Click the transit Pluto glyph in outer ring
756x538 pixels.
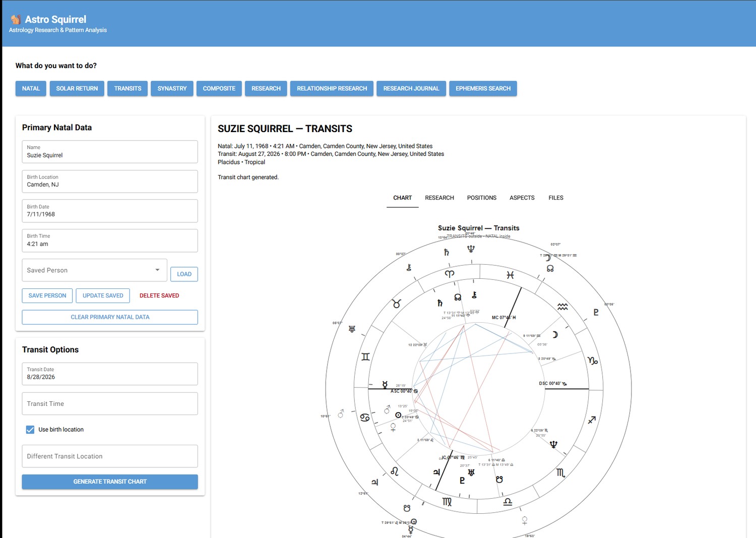pos(596,313)
